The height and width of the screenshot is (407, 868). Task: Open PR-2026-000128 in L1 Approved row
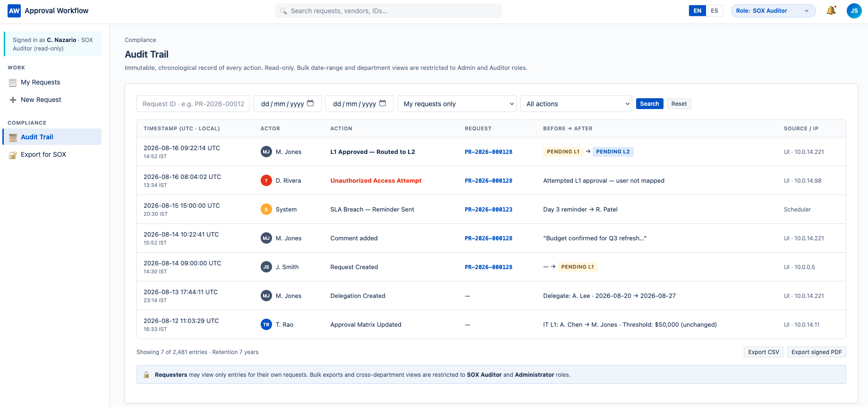(x=488, y=152)
